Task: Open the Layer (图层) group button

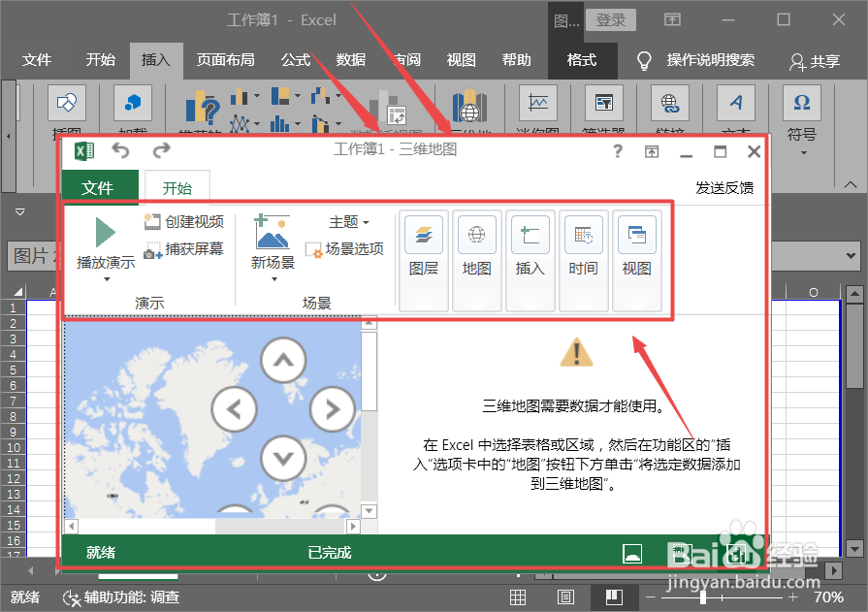Action: [x=424, y=260]
